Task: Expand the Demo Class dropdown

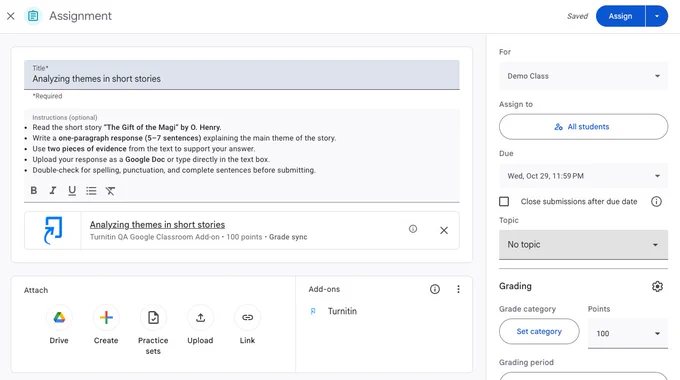Action: (583, 76)
